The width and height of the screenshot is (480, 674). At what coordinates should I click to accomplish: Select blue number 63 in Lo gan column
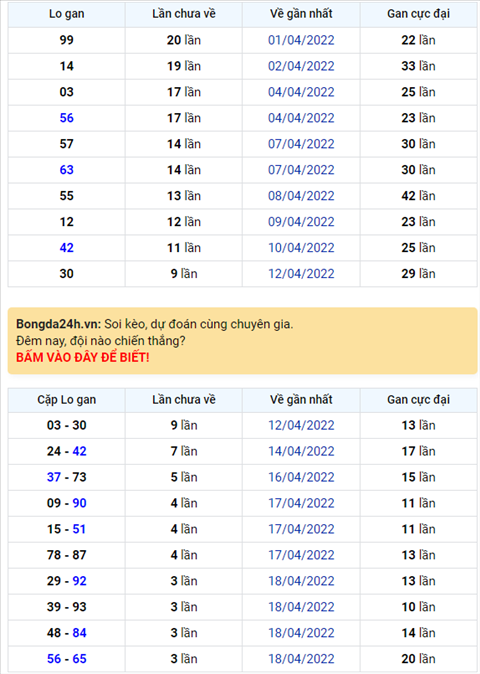click(67, 170)
